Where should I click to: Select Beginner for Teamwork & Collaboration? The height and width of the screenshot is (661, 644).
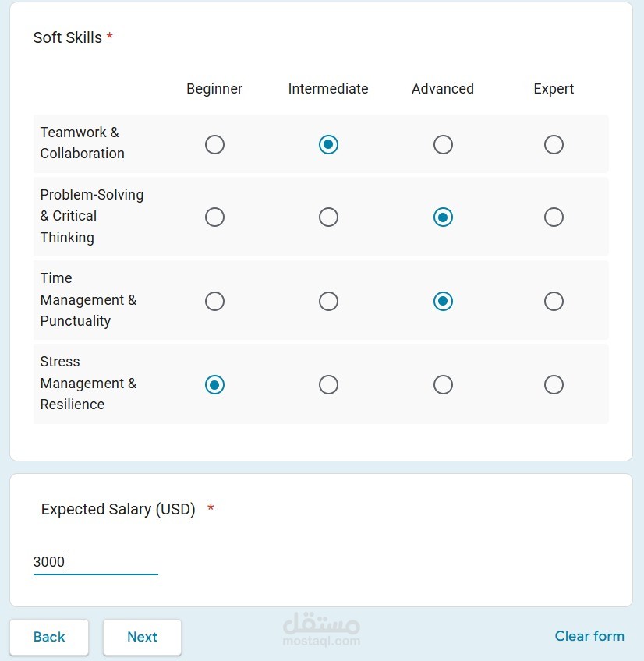pos(214,144)
